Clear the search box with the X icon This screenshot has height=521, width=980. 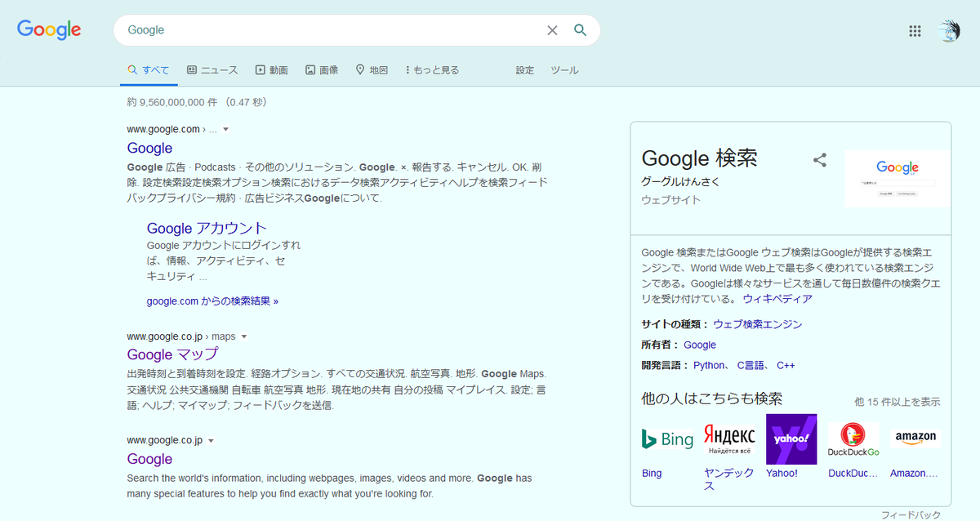coord(552,30)
